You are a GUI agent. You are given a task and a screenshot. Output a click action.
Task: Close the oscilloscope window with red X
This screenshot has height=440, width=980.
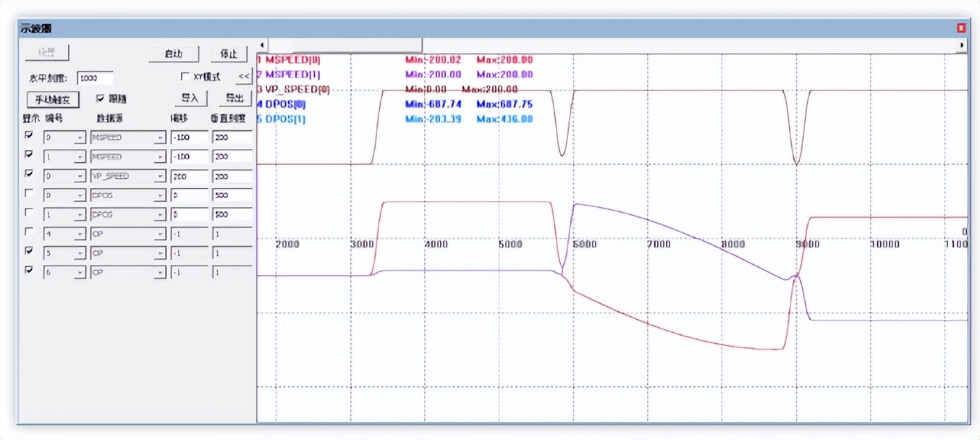961,28
